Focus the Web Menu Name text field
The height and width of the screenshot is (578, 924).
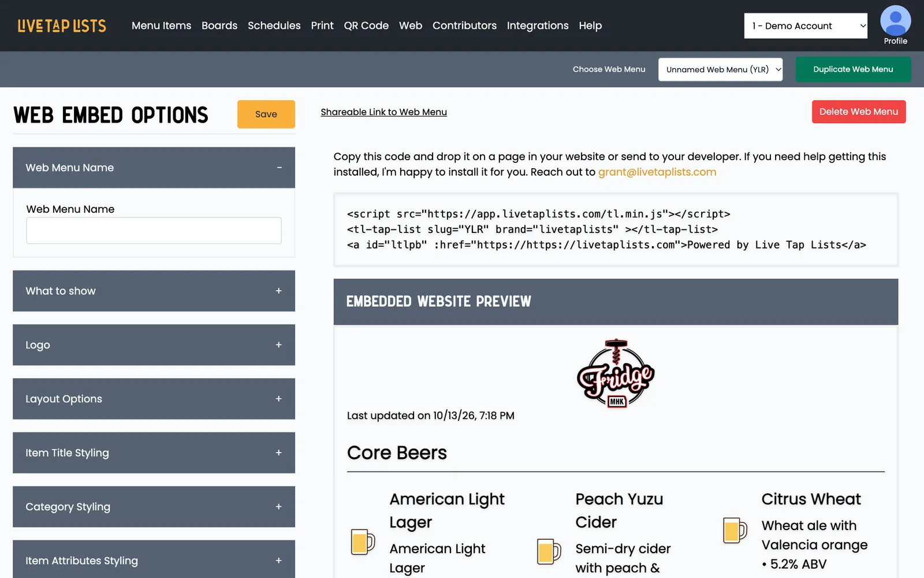pyautogui.click(x=154, y=231)
